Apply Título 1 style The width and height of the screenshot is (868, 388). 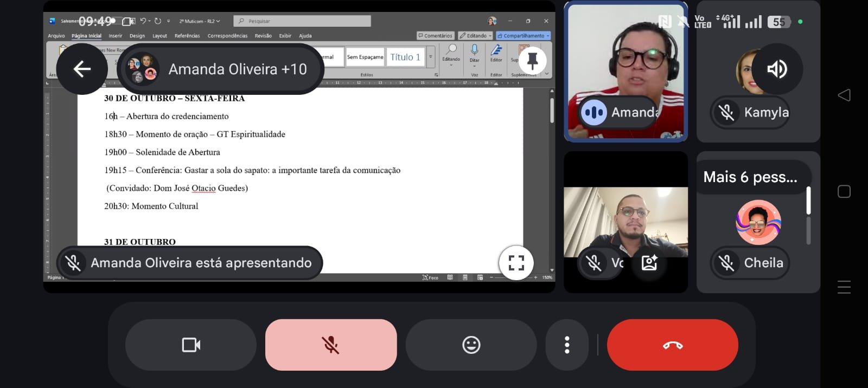pos(405,57)
